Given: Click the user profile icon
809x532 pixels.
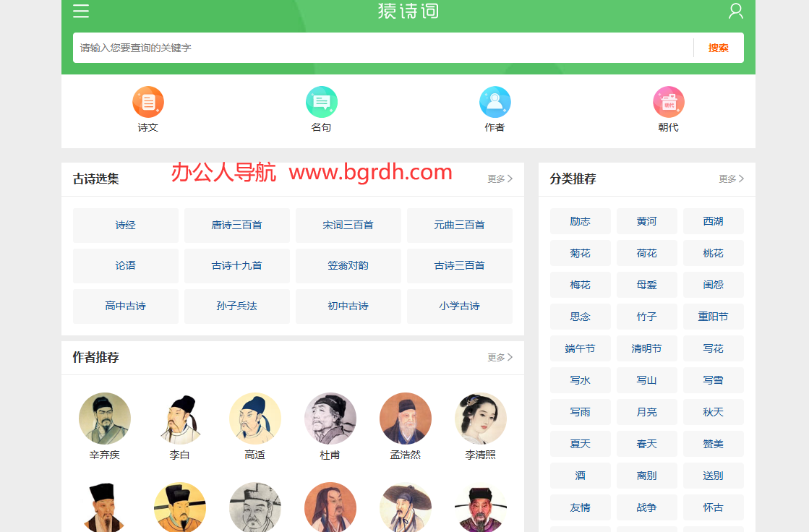Looking at the screenshot, I should coord(735,11).
